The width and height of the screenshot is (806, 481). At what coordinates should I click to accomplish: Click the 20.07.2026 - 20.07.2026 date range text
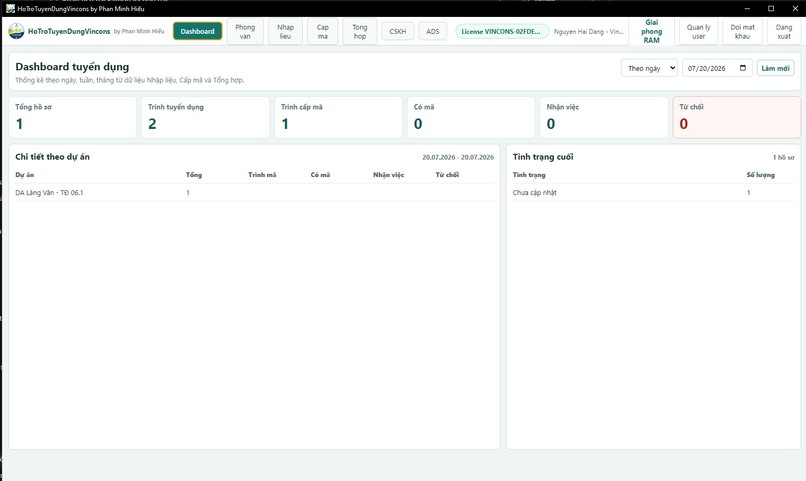458,157
